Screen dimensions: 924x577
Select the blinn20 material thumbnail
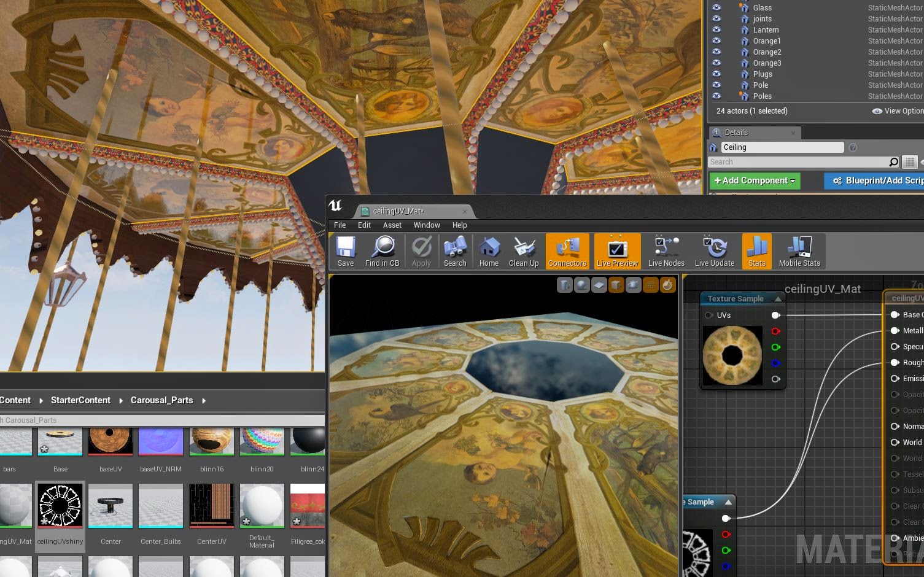pyautogui.click(x=262, y=441)
